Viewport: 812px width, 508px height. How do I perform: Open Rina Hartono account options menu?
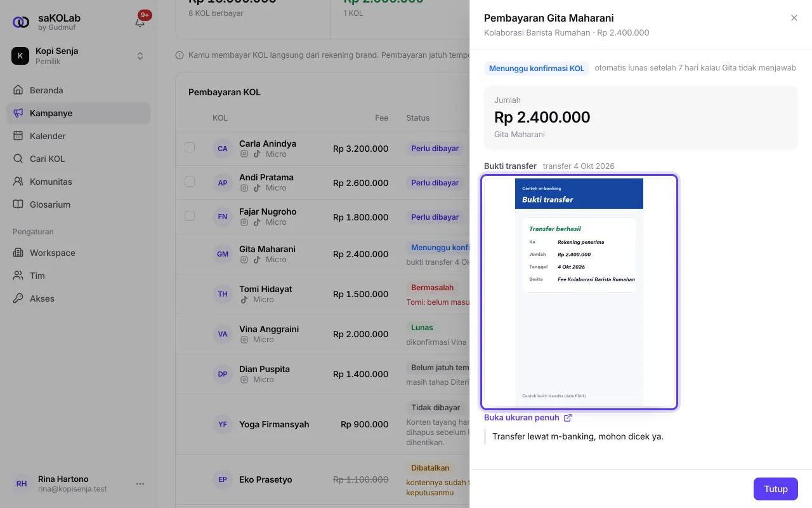140,484
